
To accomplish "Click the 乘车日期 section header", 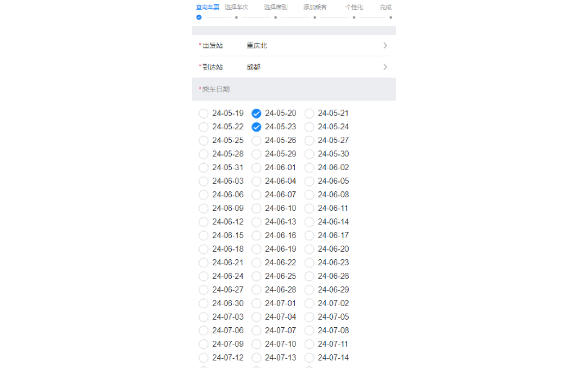I will pos(216,89).
